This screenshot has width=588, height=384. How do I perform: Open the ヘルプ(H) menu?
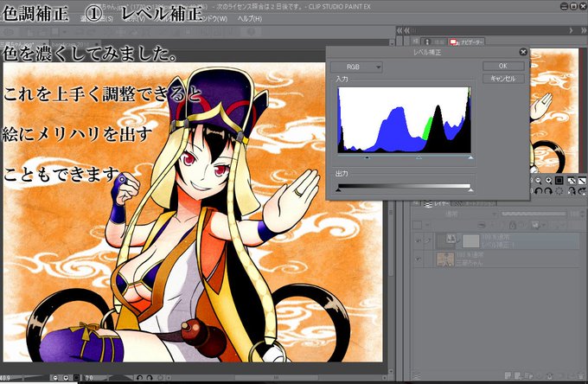click(249, 18)
